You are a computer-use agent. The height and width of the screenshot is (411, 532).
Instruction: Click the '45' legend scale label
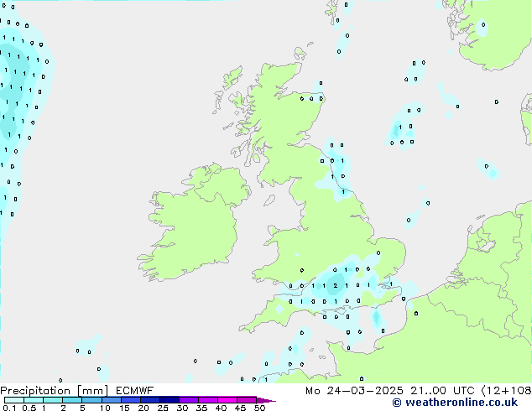pyautogui.click(x=240, y=408)
